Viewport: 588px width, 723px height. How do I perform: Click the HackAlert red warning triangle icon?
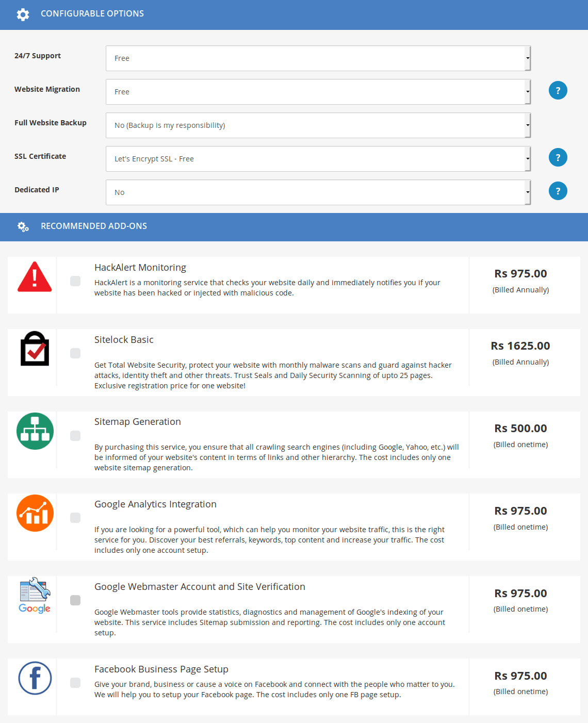point(35,277)
